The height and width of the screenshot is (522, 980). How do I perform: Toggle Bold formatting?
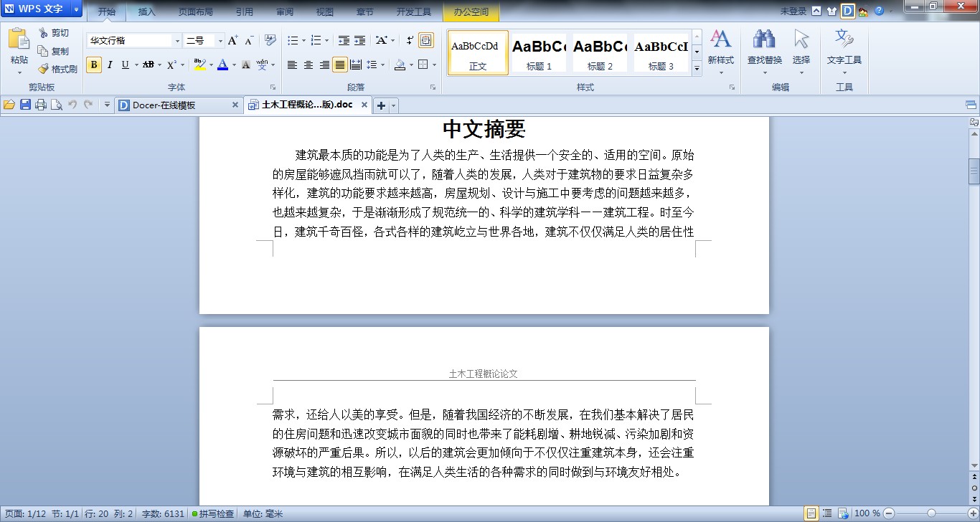(x=94, y=65)
